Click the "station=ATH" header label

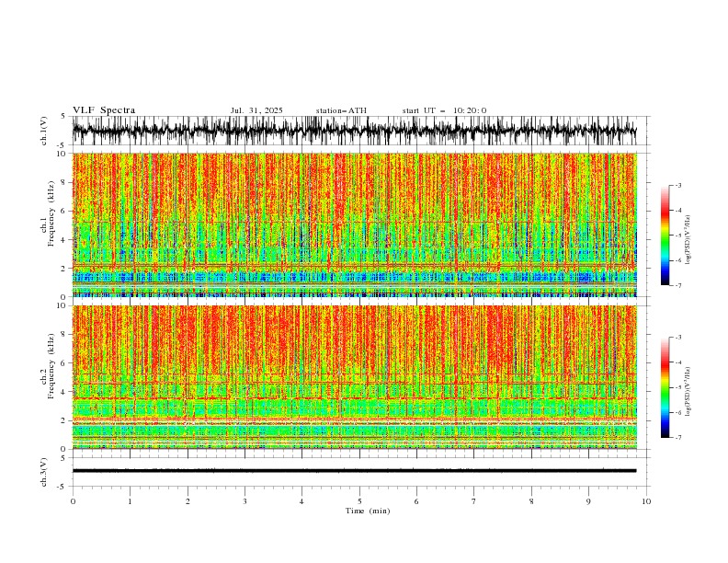click(341, 110)
